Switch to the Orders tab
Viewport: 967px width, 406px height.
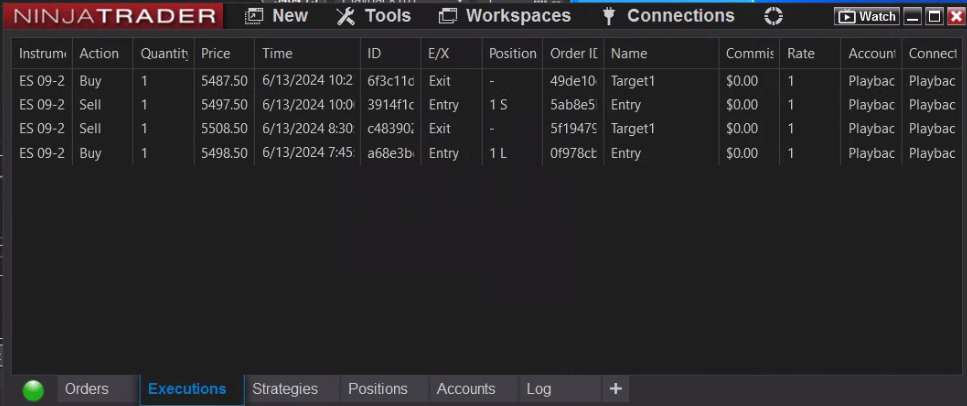[x=87, y=389]
